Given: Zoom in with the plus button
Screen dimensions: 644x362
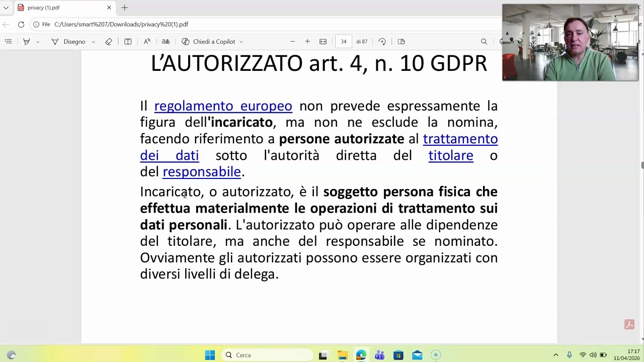Looking at the screenshot, I should pyautogui.click(x=307, y=41).
